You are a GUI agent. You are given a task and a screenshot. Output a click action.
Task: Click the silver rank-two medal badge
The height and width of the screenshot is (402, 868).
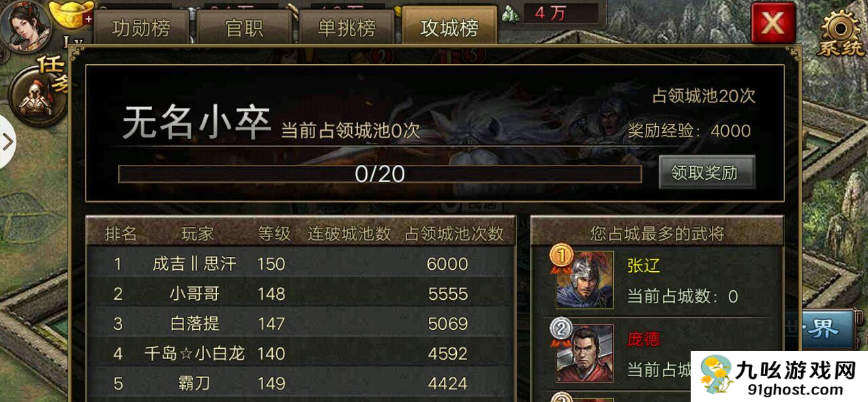pos(561,331)
